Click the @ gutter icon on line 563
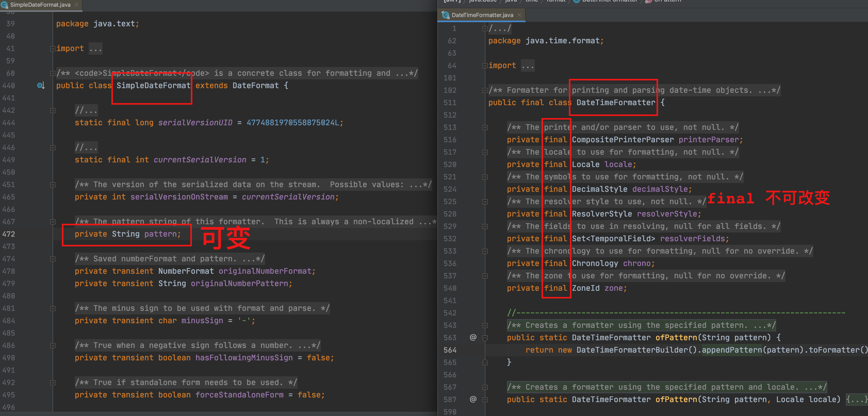868x416 pixels. coord(473,337)
